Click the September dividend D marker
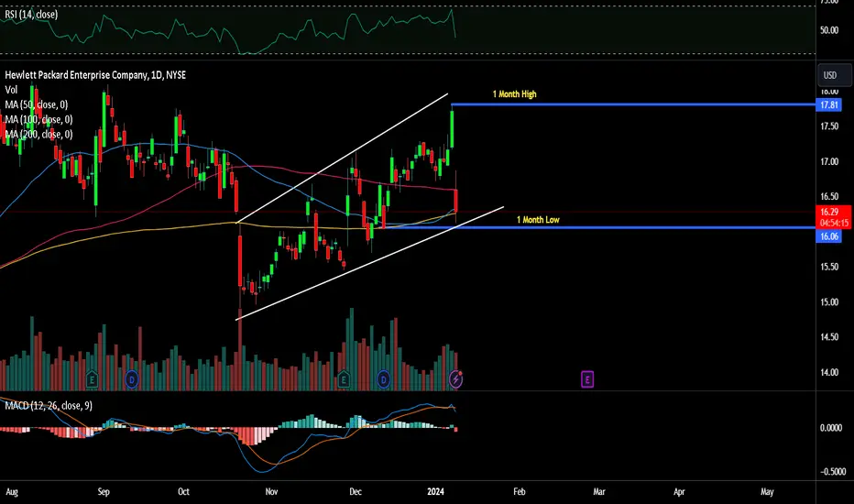 (131, 379)
